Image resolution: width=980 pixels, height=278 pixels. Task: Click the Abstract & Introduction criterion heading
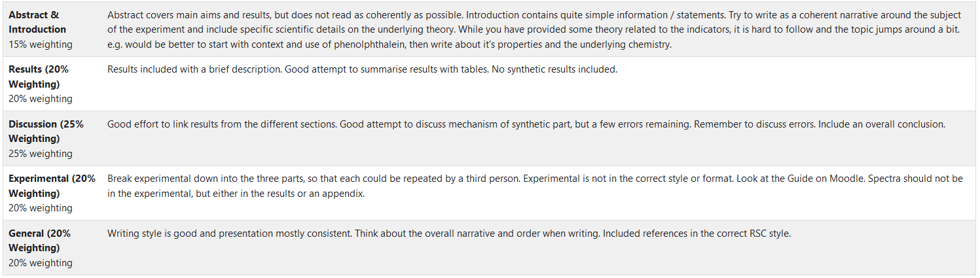[x=37, y=22]
